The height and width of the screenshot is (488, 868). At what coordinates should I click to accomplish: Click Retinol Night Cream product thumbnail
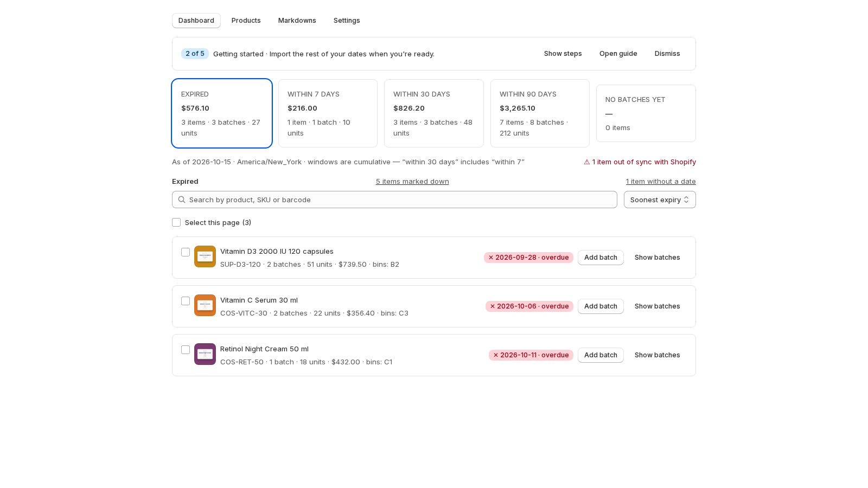pos(205,354)
